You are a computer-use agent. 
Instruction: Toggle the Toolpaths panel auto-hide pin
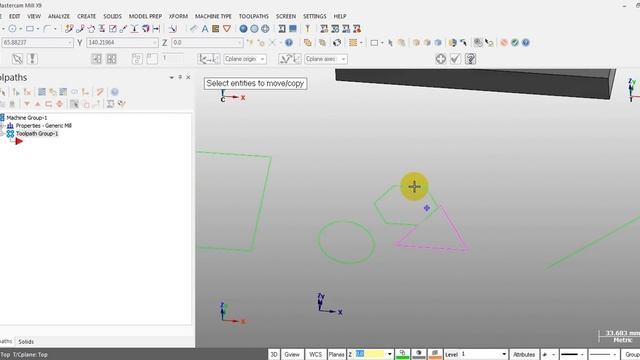pyautogui.click(x=180, y=77)
